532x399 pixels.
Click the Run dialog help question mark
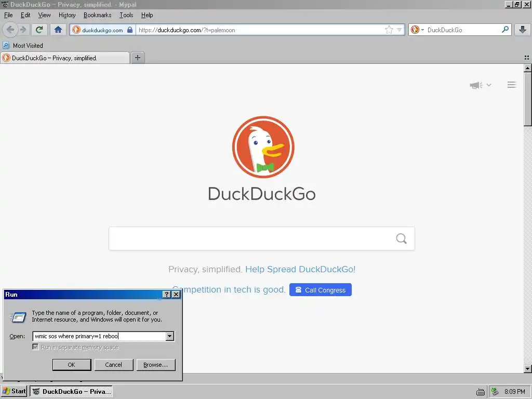[x=166, y=295]
